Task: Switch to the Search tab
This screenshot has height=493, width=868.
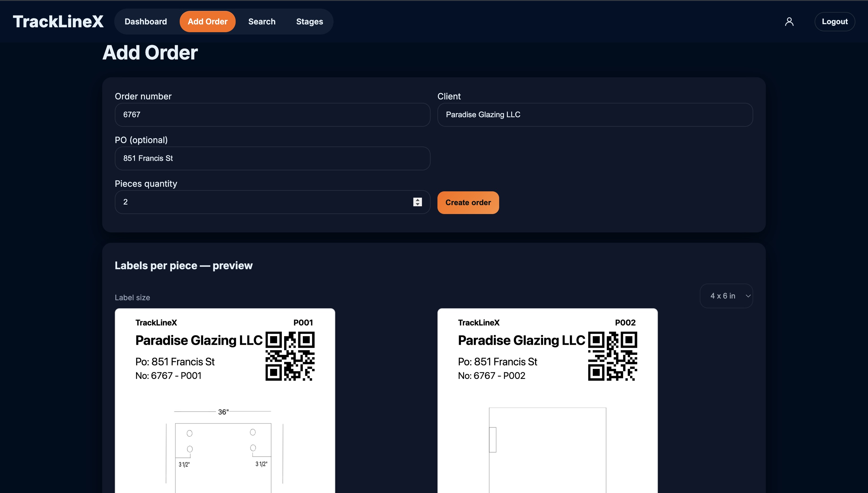Action: point(261,22)
